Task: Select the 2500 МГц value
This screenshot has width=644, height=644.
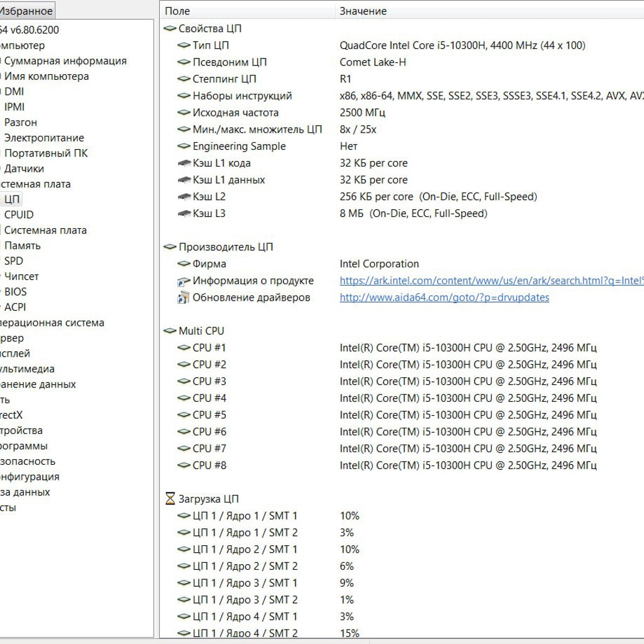Action: [363, 113]
